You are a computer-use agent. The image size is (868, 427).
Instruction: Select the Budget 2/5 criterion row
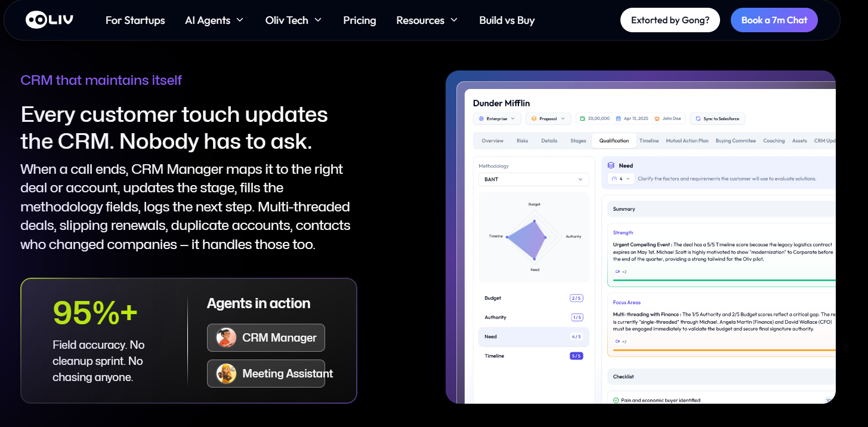point(534,298)
